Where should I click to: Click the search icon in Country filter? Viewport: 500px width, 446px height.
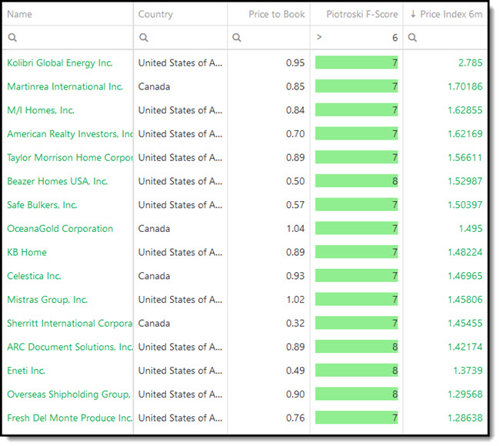(144, 37)
